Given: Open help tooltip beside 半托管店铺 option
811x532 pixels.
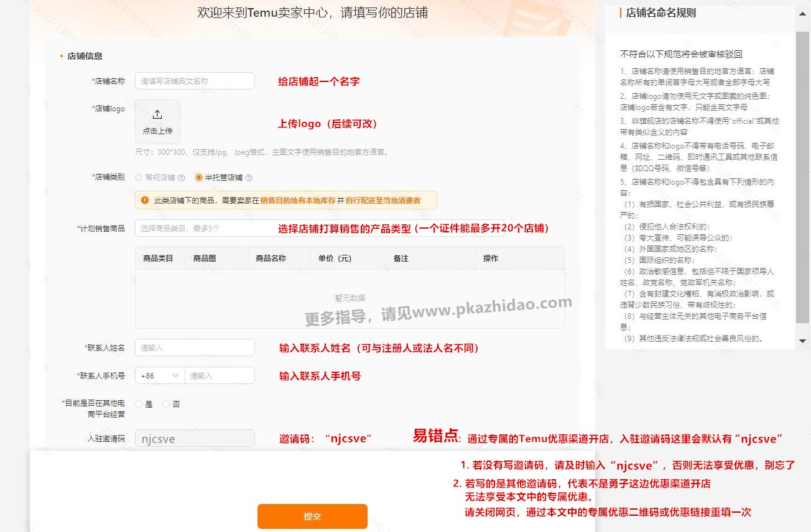Looking at the screenshot, I should point(249,177).
